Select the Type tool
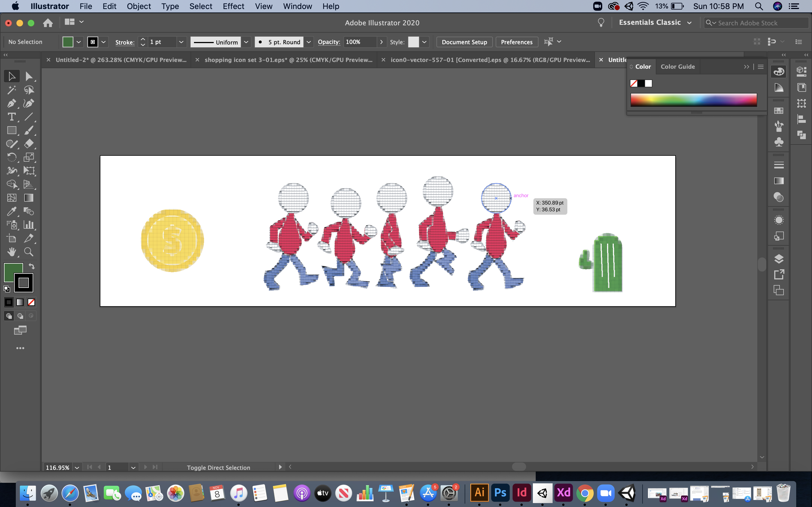The image size is (812, 507). click(11, 117)
